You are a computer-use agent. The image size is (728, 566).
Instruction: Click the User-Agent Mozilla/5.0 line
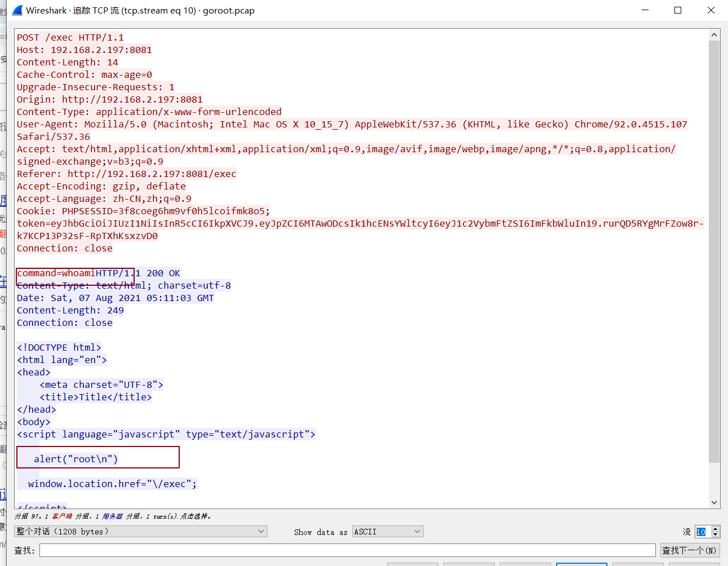[x=352, y=125]
